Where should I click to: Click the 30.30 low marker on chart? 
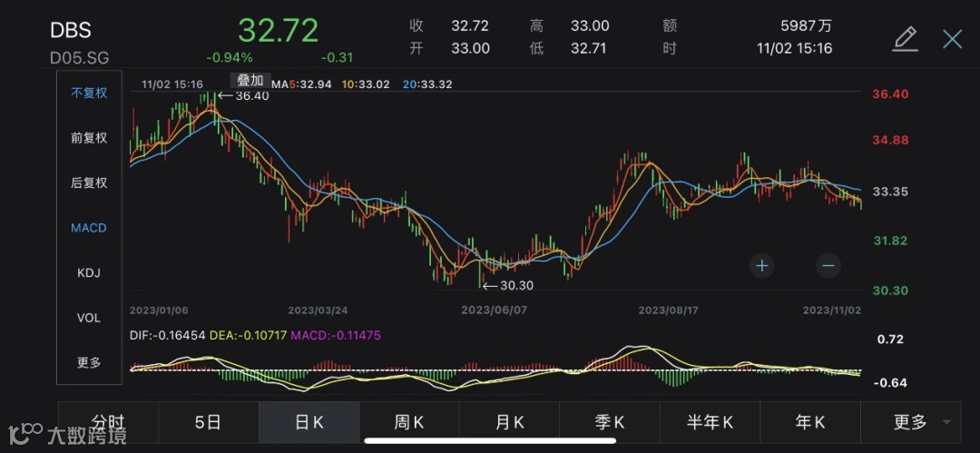[x=509, y=285]
